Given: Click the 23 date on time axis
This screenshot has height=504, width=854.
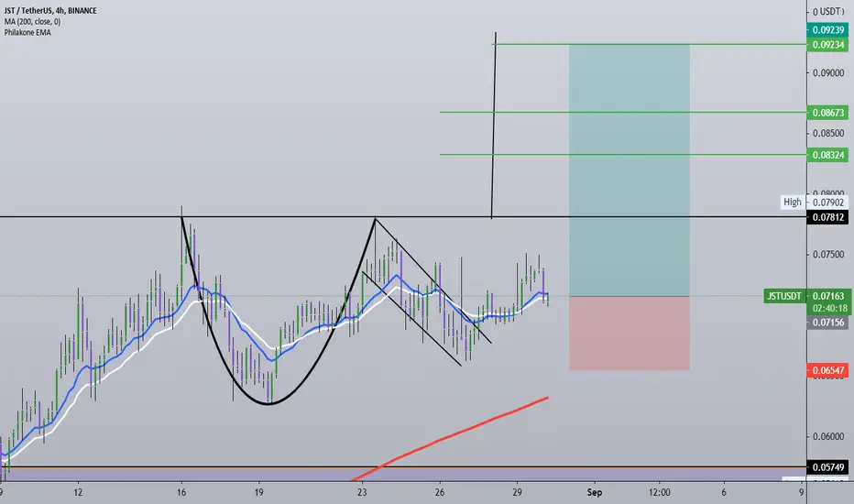Looking at the screenshot, I should [362, 493].
